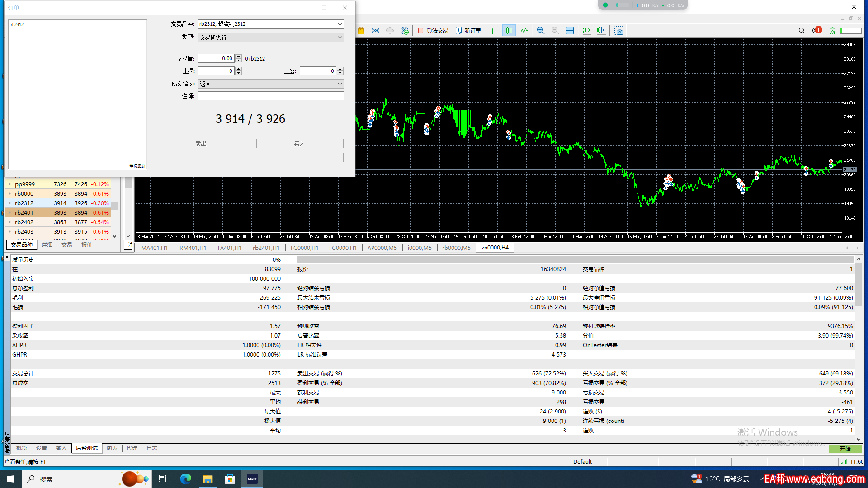Click the bar chart mode icon
The width and height of the screenshot is (868, 488).
pos(495,31)
